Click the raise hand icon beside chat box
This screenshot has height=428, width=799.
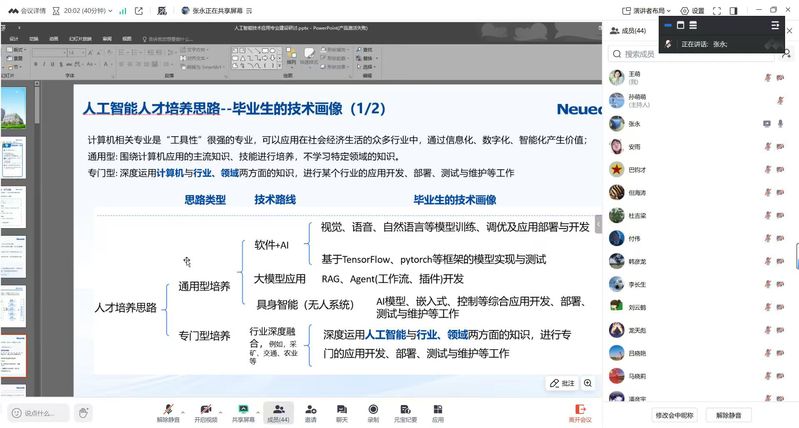84,412
